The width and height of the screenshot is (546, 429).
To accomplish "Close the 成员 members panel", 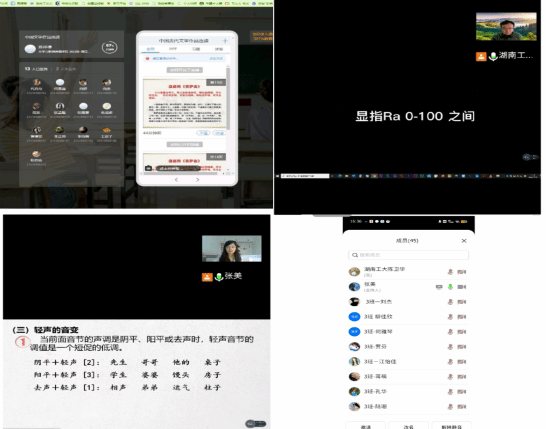I will (464, 241).
